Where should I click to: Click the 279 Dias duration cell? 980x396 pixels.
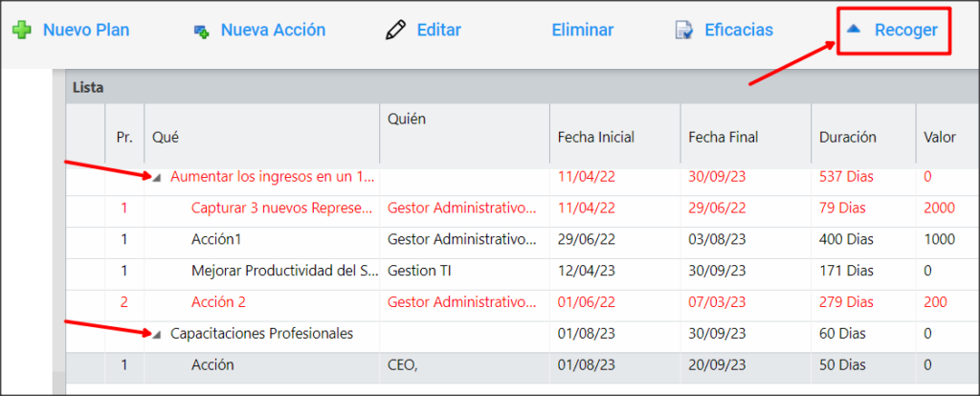(x=846, y=302)
